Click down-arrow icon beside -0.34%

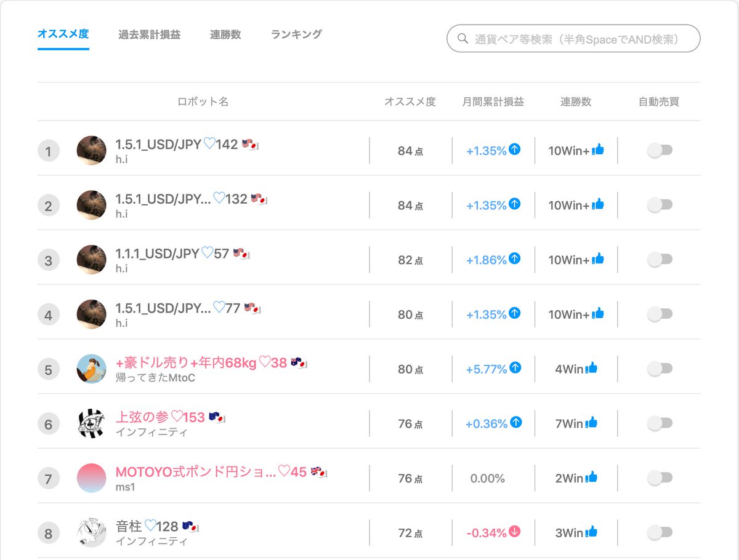tap(515, 532)
